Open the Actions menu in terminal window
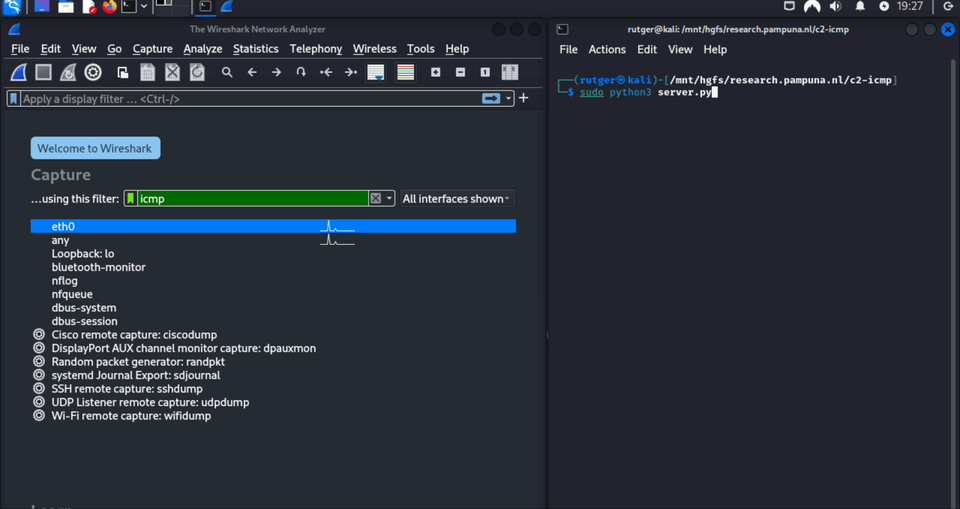This screenshot has height=509, width=960. click(x=607, y=50)
